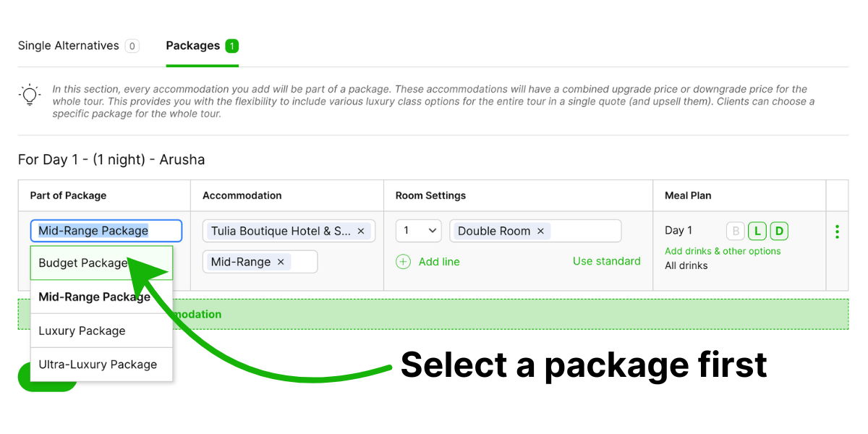Viewport: 868px width, 434px height.
Task: Open the Packages tab
Action: click(x=193, y=46)
